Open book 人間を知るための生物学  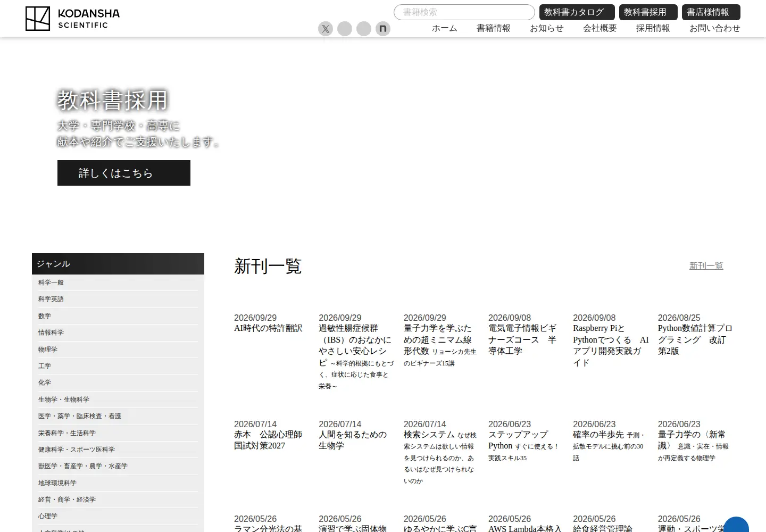click(353, 440)
